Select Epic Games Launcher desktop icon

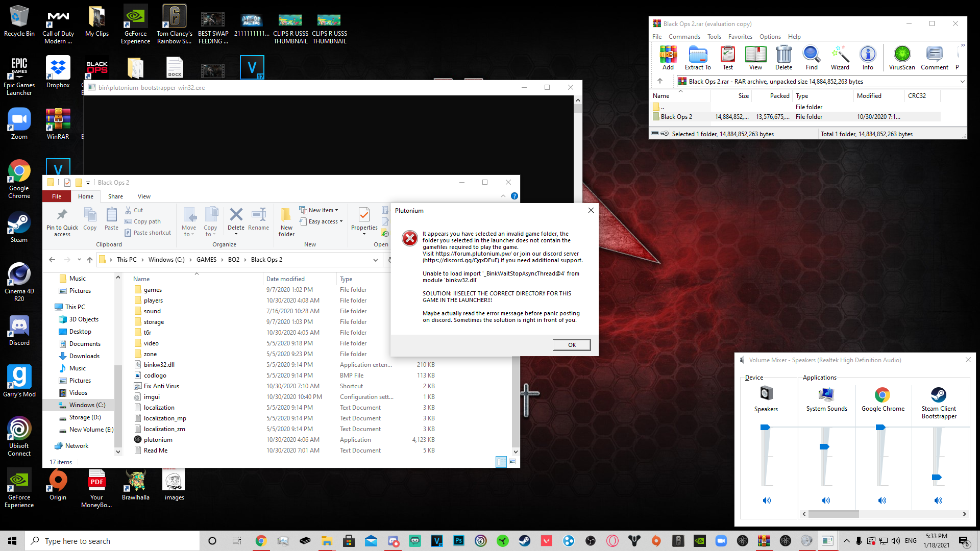[x=19, y=76]
